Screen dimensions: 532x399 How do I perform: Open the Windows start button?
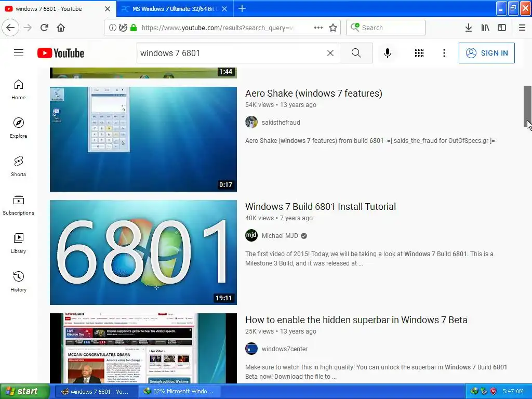click(24, 392)
